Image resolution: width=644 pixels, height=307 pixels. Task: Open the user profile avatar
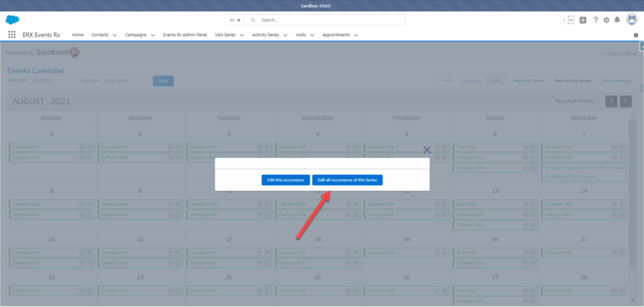pos(632,20)
